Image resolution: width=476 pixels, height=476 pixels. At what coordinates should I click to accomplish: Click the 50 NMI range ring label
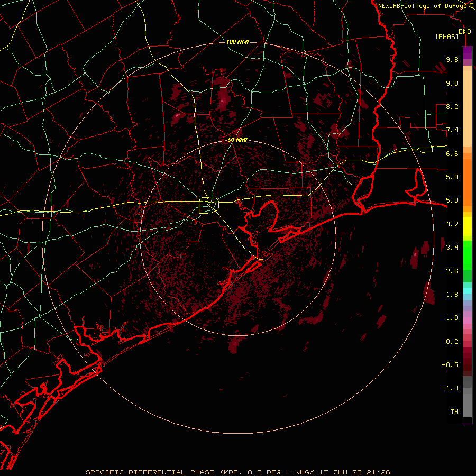237,140
